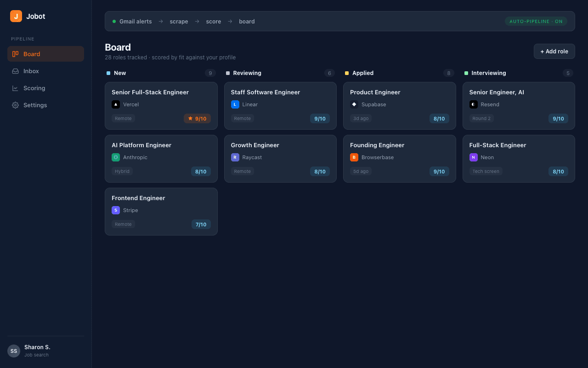Click the New column count badge 9

tap(210, 73)
